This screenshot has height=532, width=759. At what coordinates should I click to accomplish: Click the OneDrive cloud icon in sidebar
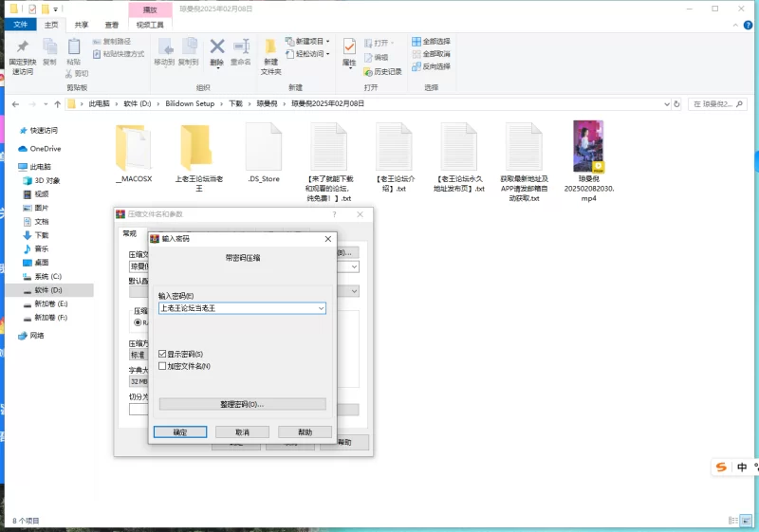24,149
